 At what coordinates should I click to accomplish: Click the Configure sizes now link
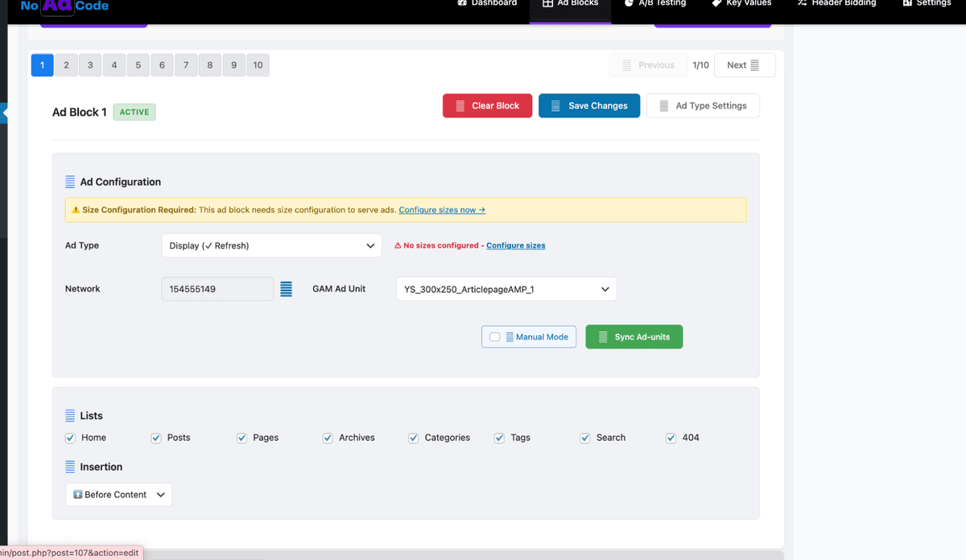pos(442,209)
